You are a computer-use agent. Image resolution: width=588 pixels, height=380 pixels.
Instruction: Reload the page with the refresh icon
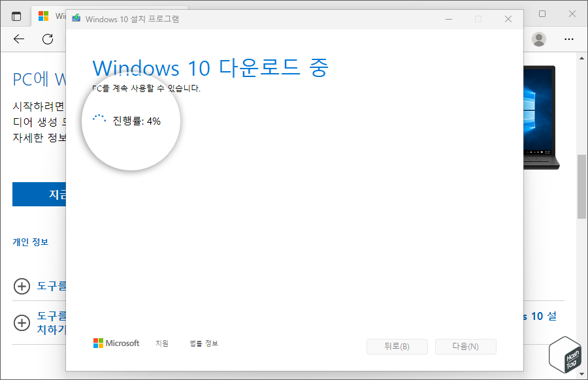coord(48,39)
